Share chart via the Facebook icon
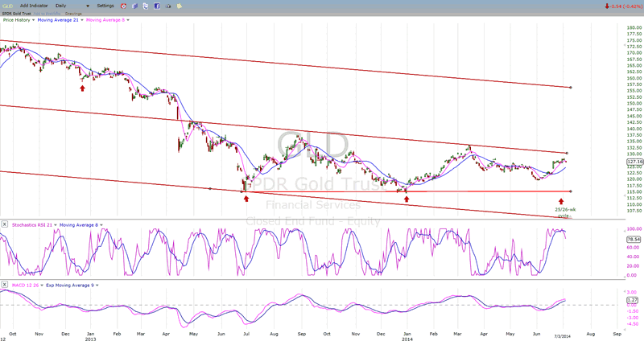644x341 pixels. [x=157, y=6]
